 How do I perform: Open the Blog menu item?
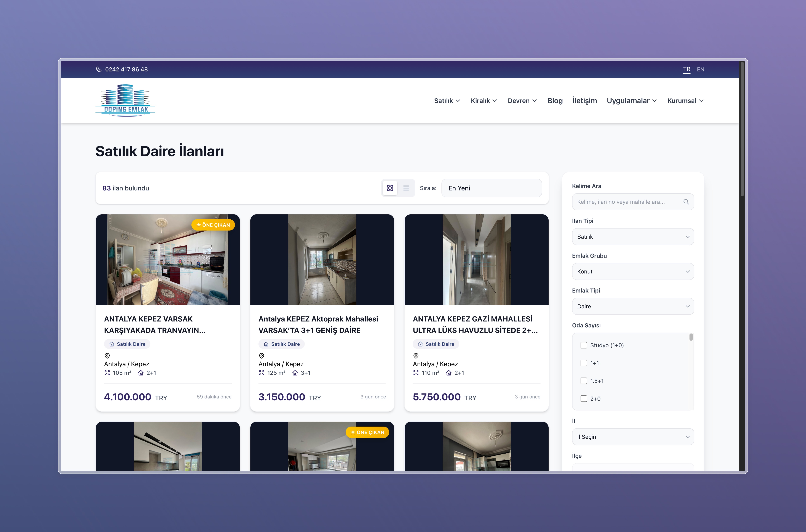tap(555, 101)
